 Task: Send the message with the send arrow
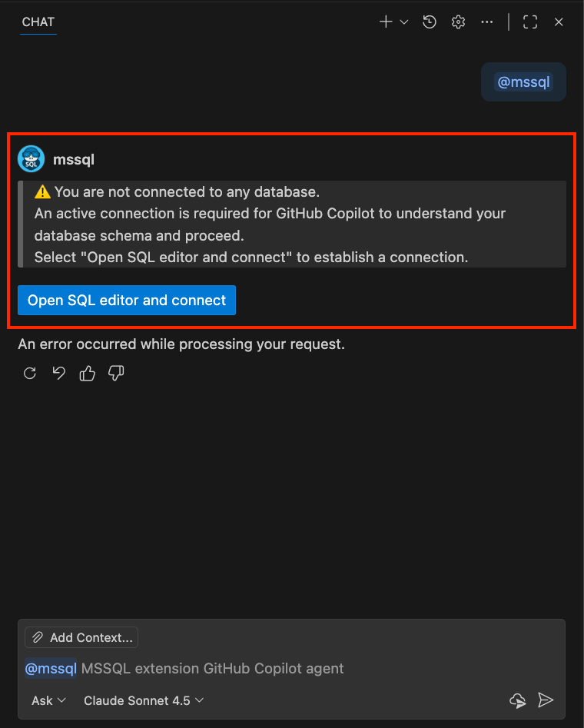[x=546, y=700]
